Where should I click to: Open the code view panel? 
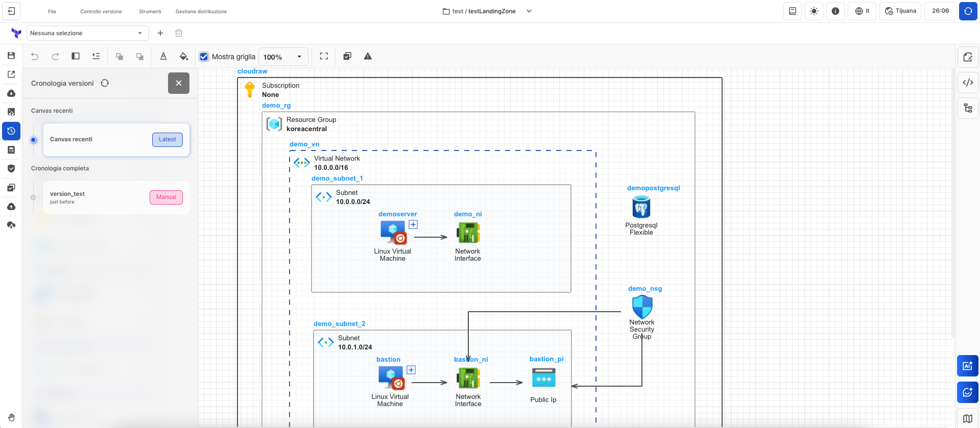(x=968, y=83)
